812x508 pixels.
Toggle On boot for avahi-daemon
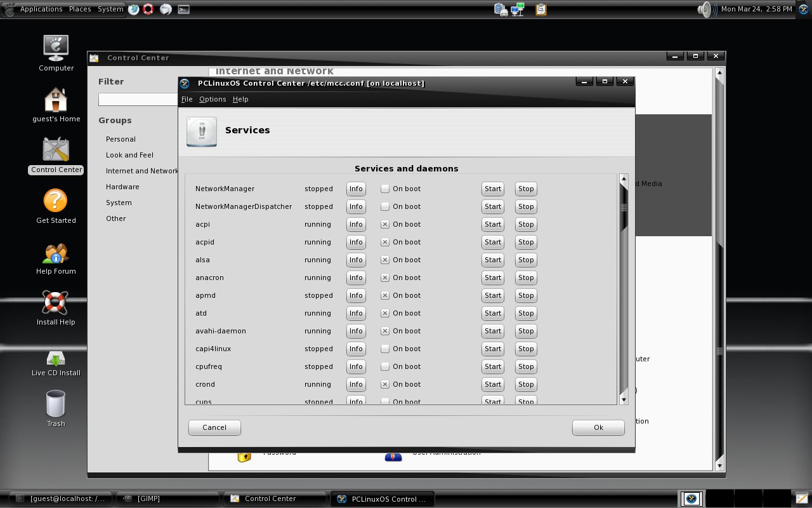(x=385, y=331)
